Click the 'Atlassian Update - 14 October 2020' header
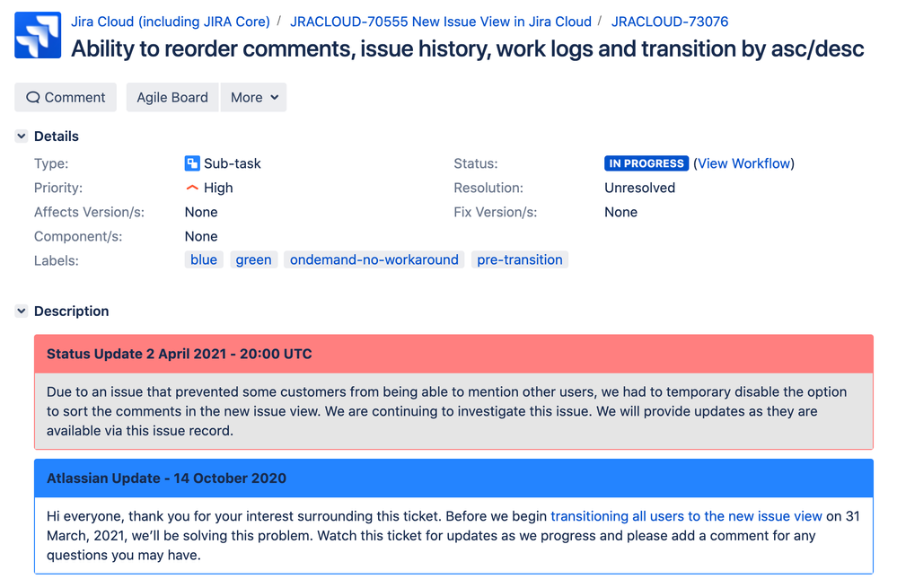The height and width of the screenshot is (588, 897). (x=453, y=478)
